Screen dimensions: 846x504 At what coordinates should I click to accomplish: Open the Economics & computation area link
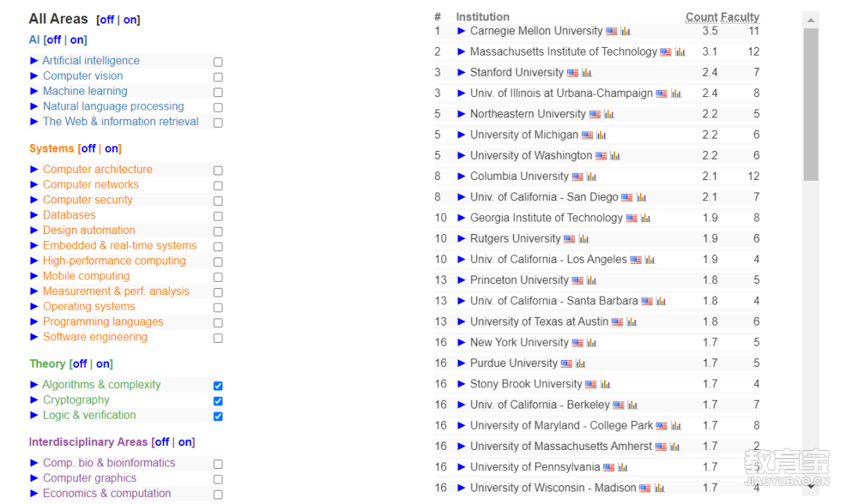point(107,493)
